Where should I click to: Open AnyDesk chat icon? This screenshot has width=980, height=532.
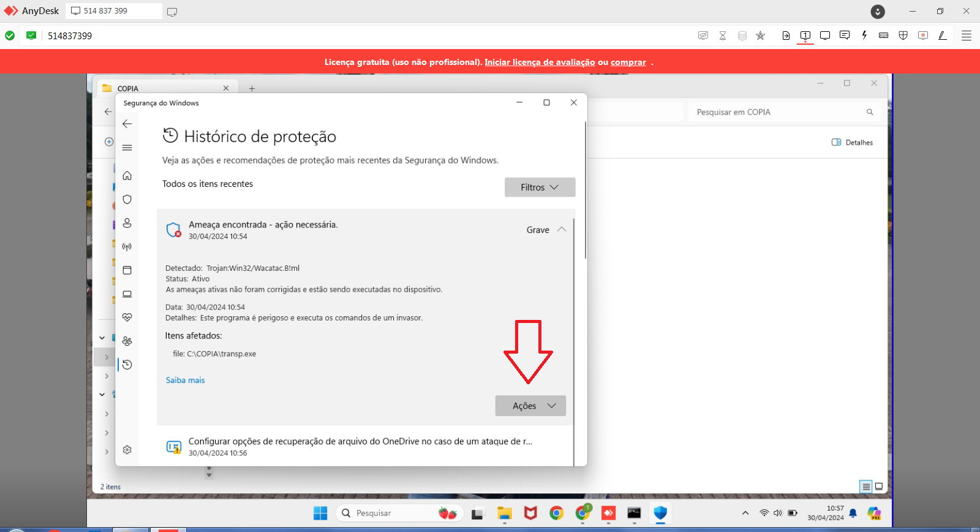tap(845, 36)
